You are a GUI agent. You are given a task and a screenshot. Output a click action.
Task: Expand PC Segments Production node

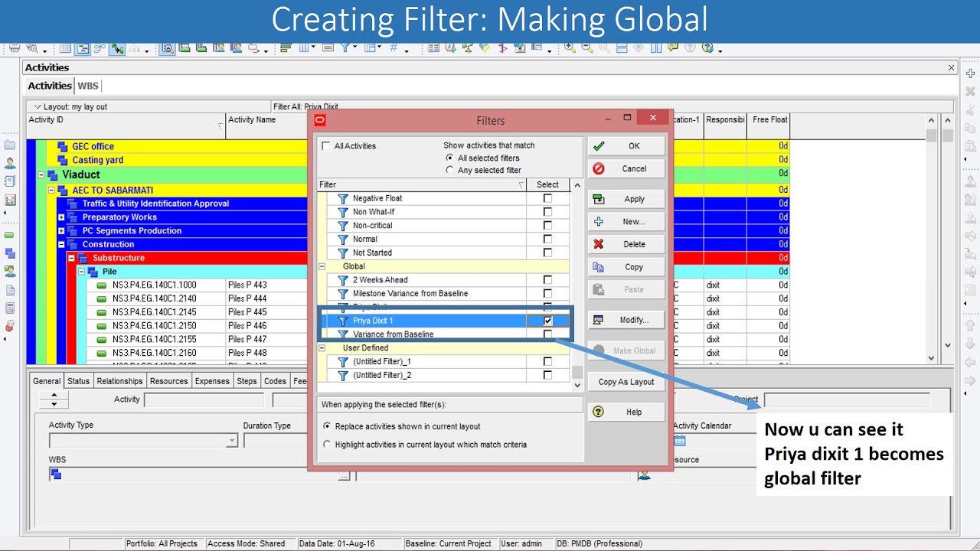61,231
